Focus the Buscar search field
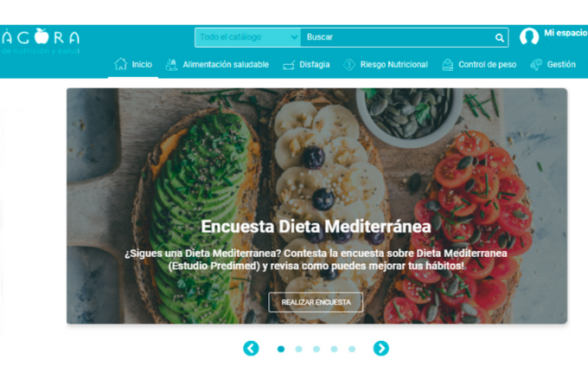The width and height of the screenshot is (588, 392). [x=399, y=37]
